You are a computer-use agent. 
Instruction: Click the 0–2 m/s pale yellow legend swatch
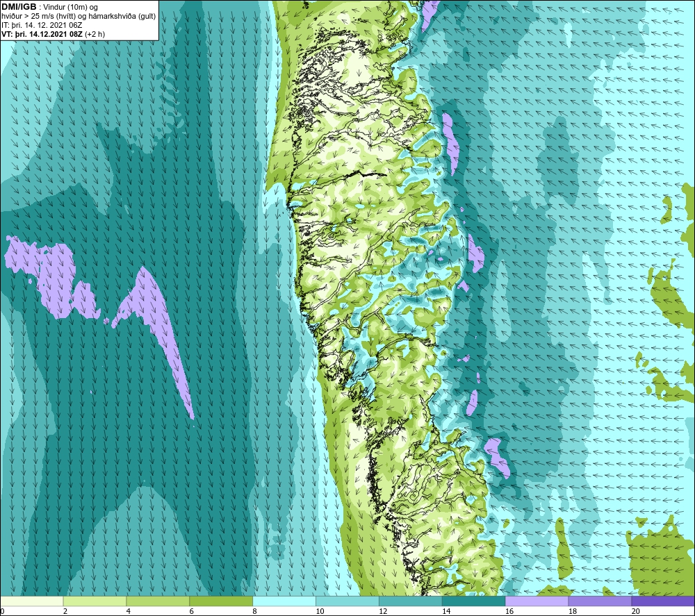[x=32, y=601]
